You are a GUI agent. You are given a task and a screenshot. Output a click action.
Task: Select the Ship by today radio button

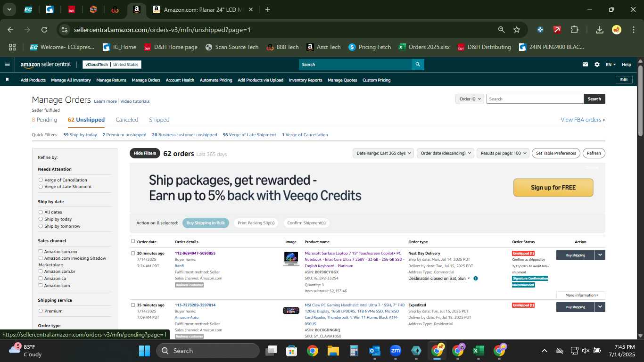point(41,219)
